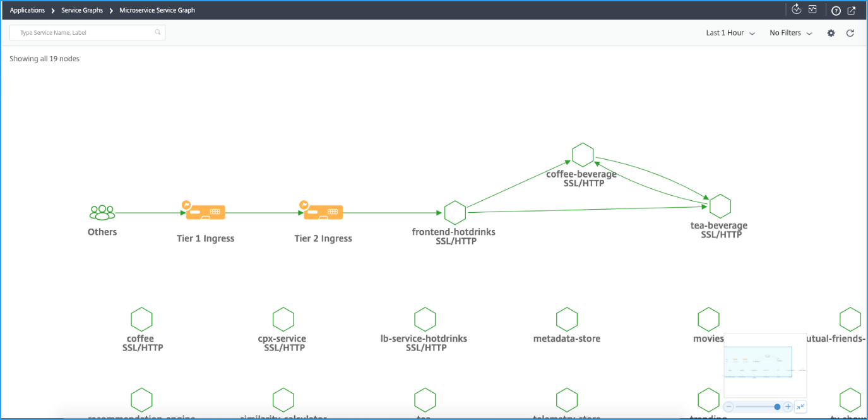Refresh the service graph

(x=850, y=33)
